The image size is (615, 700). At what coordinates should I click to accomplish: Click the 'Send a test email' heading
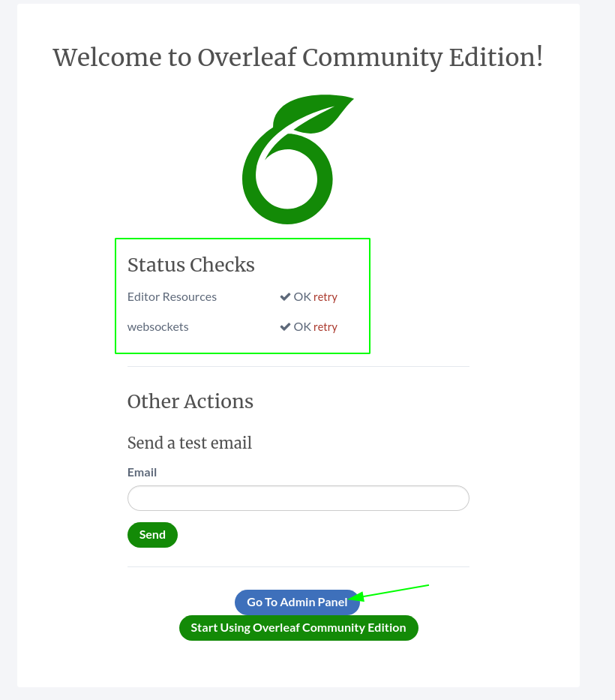click(x=190, y=443)
